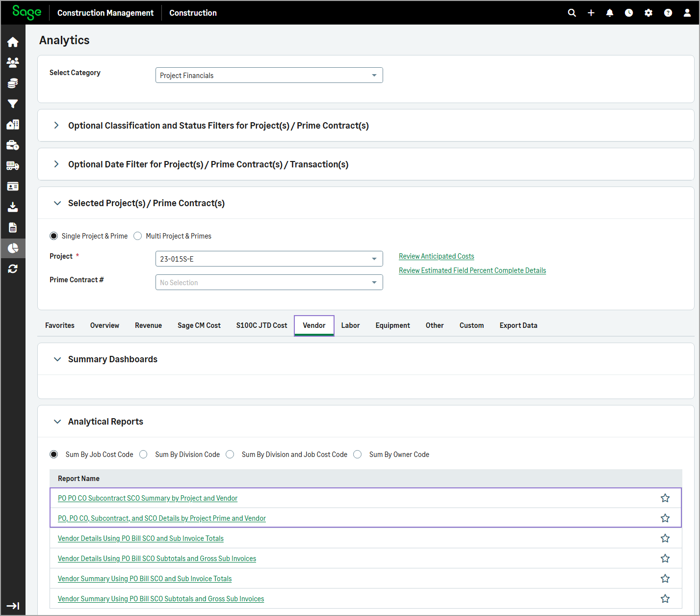Image resolution: width=700 pixels, height=616 pixels.
Task: Open the calculator document icon in sidebar
Action: (13, 228)
